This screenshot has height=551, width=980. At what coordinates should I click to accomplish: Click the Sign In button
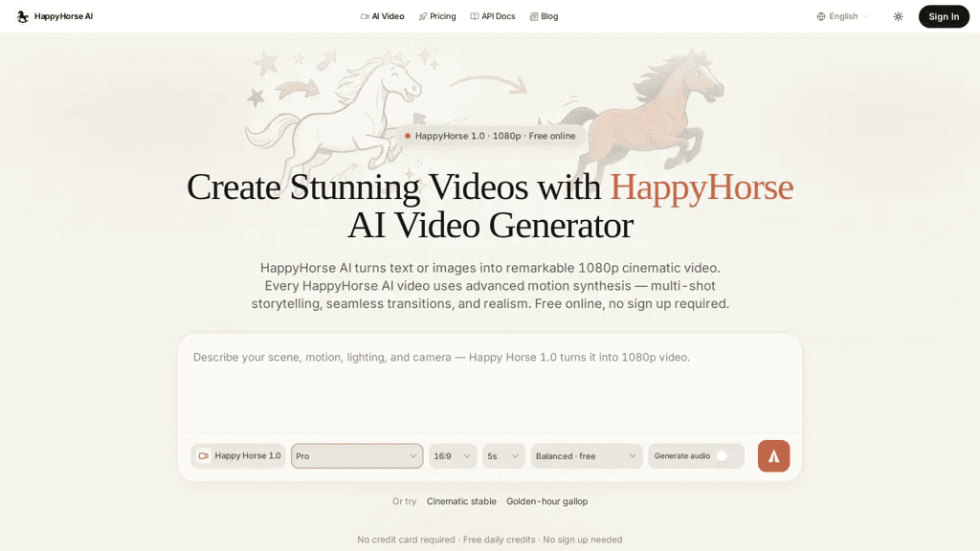(x=944, y=17)
